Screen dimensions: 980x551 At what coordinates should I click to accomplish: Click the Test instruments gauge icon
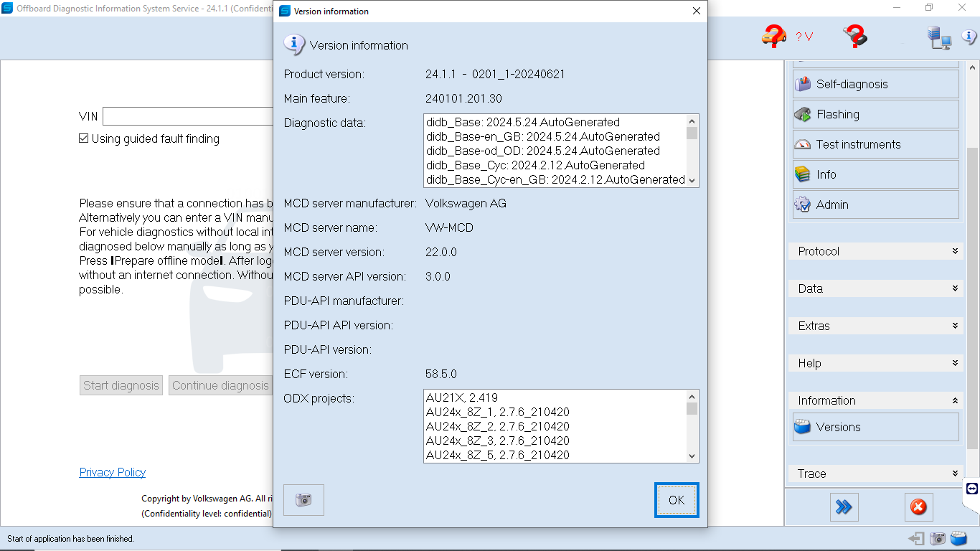[803, 144]
